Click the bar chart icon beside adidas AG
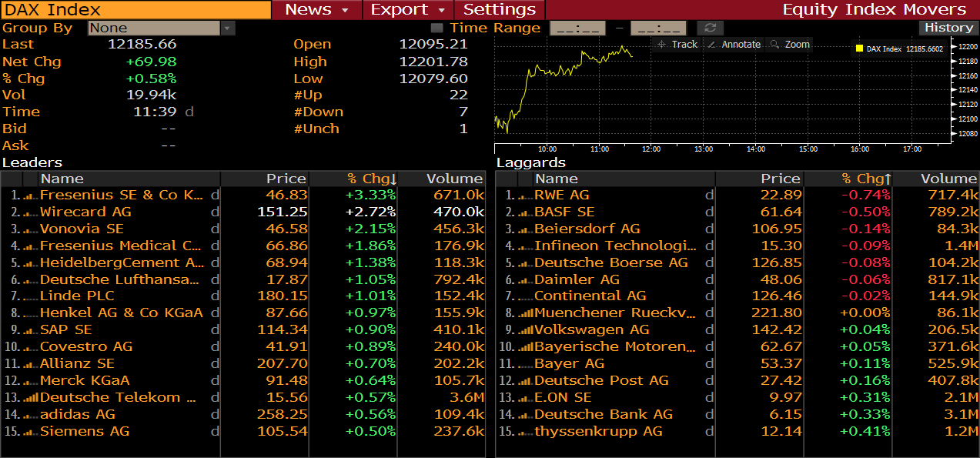The image size is (980, 458). coord(31,415)
